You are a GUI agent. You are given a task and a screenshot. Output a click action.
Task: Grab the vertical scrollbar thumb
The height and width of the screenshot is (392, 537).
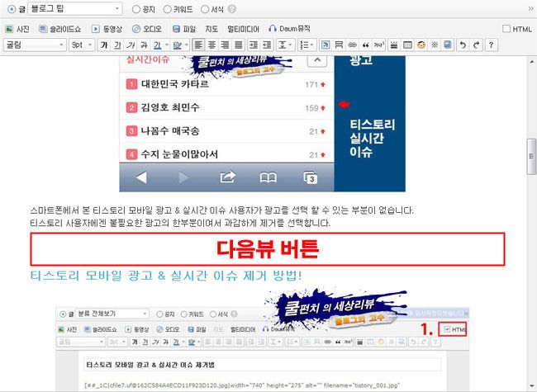(x=531, y=157)
